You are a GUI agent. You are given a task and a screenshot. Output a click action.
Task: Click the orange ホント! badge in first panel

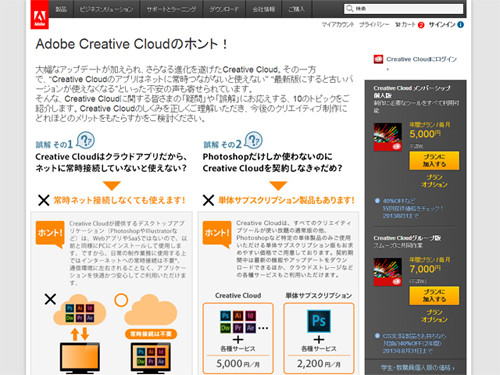point(50,234)
